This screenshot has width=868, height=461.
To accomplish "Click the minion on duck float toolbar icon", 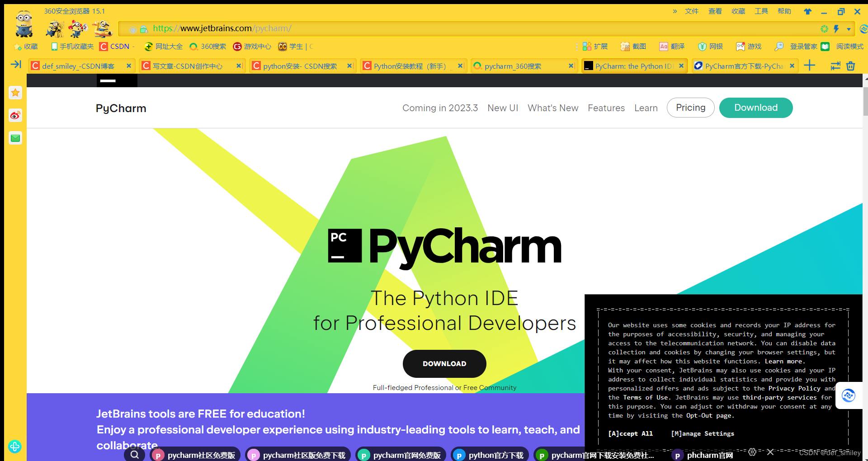I will coord(102,29).
